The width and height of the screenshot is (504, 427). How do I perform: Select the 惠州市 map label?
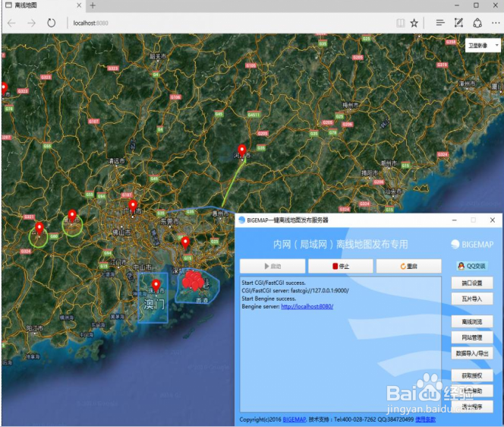[x=220, y=214]
